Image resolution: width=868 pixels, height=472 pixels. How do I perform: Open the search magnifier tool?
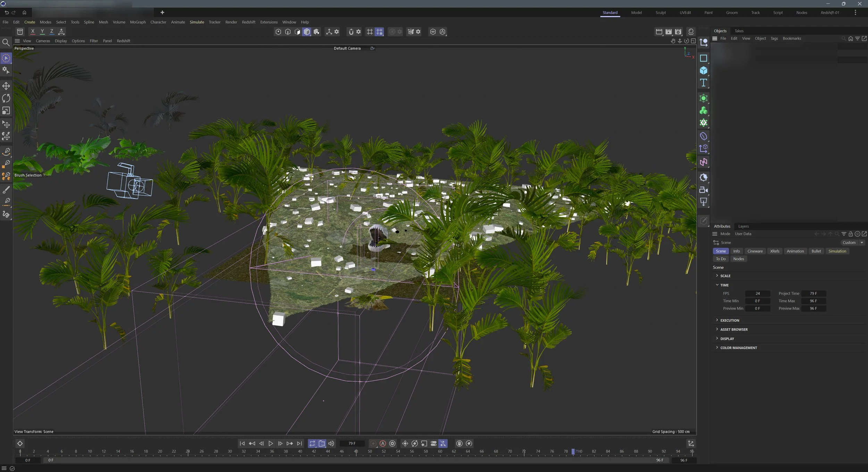(6, 42)
